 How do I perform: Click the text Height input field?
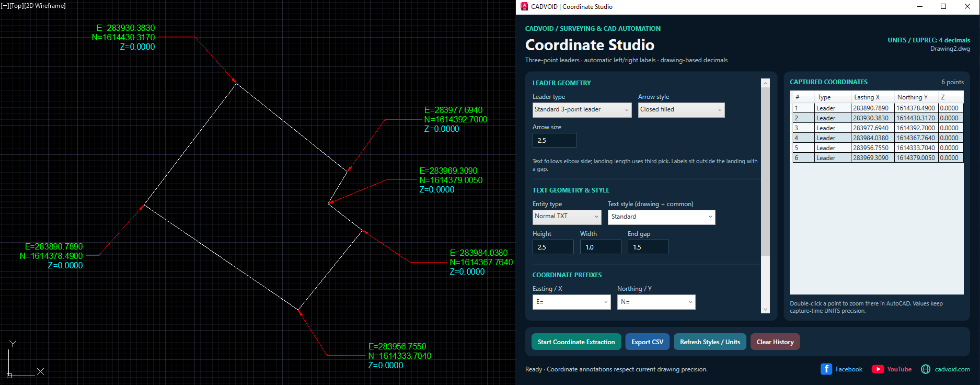pos(553,247)
